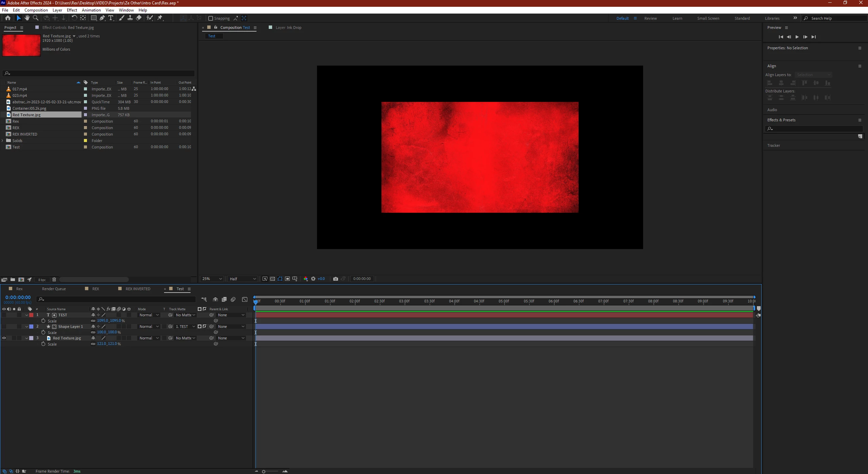Enable the Snapping checkbox

click(211, 18)
